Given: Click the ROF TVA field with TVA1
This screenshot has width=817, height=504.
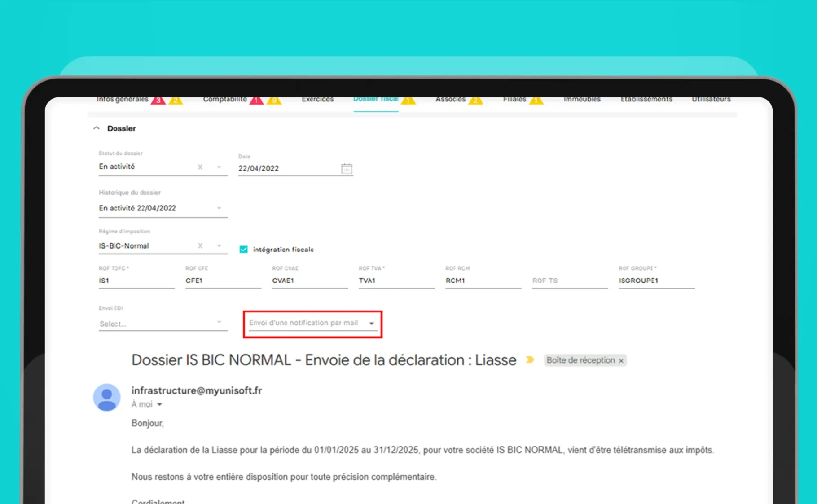Looking at the screenshot, I should [x=396, y=280].
